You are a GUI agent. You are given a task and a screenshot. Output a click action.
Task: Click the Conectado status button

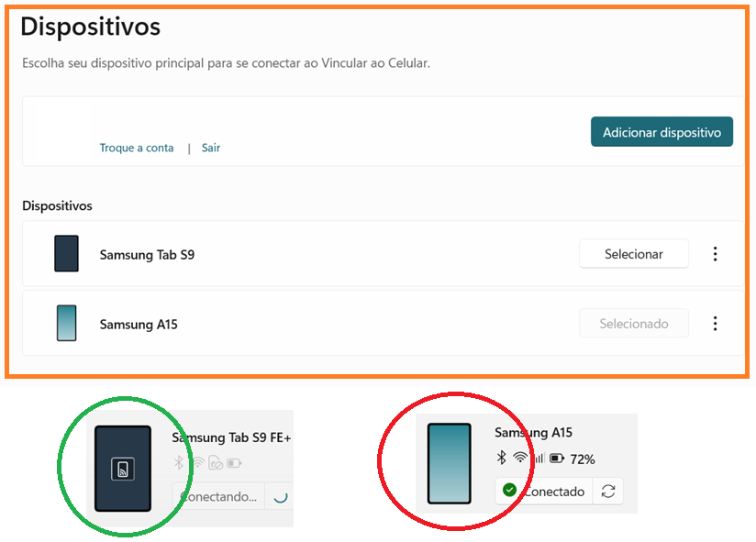tap(544, 491)
